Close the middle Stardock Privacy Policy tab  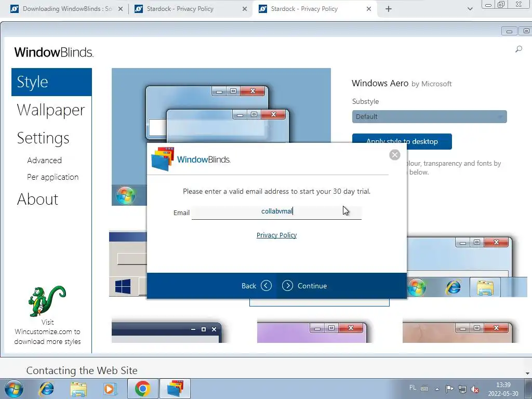coord(245,9)
